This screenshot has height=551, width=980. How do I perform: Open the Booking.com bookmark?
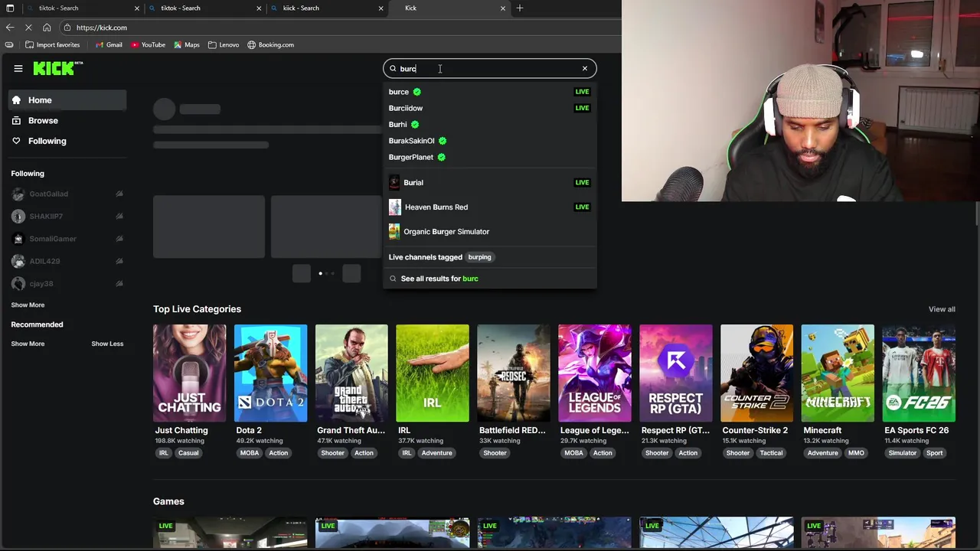(x=270, y=44)
